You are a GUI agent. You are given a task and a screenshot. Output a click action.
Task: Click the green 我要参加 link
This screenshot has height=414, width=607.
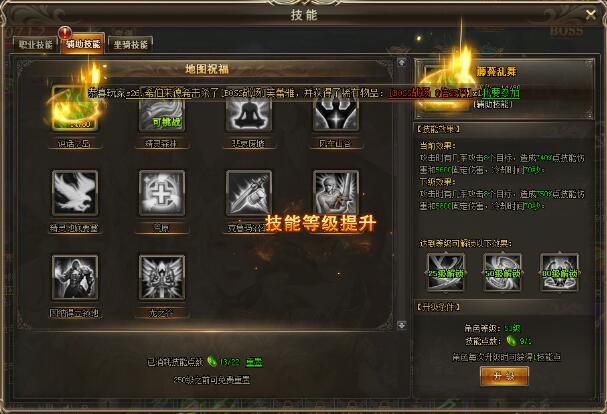pyautogui.click(x=501, y=93)
